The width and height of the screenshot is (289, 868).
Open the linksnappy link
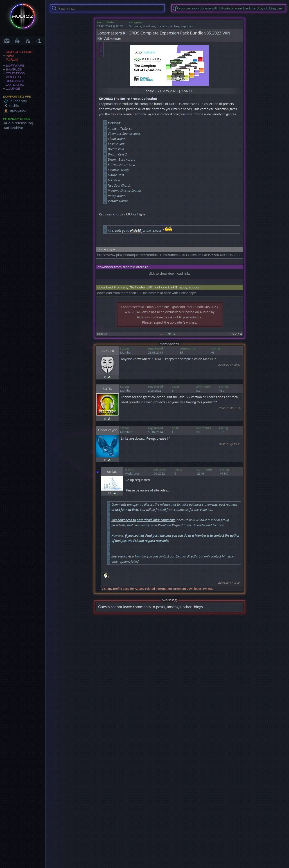click(18, 101)
